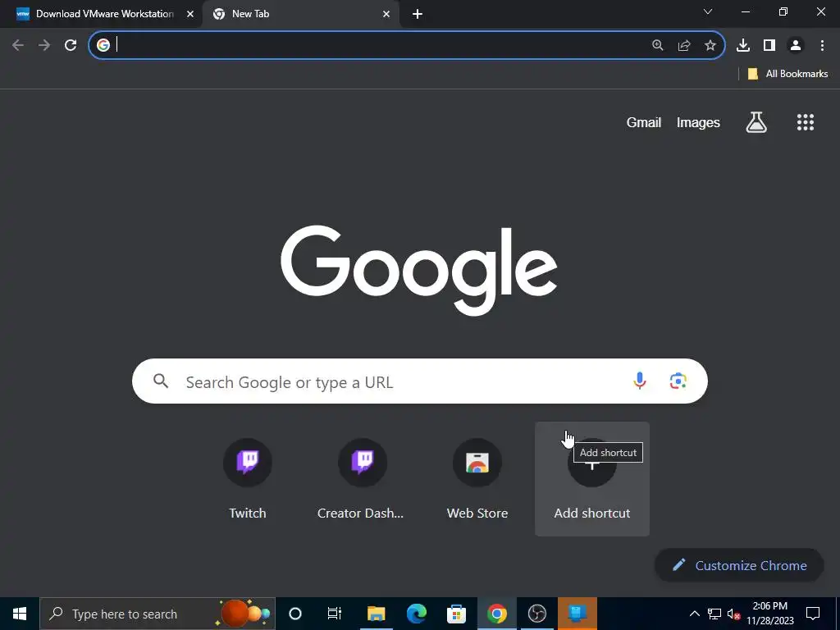Open the Windows Start menu

pyautogui.click(x=20, y=614)
